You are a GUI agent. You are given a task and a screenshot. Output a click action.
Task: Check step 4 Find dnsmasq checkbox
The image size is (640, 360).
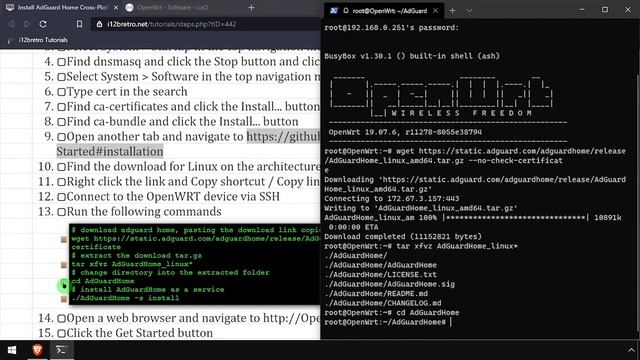tap(61, 62)
